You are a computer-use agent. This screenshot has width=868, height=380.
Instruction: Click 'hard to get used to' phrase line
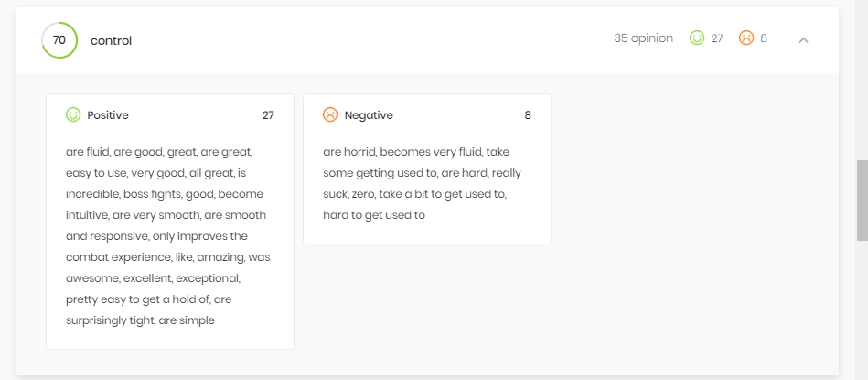click(x=374, y=215)
